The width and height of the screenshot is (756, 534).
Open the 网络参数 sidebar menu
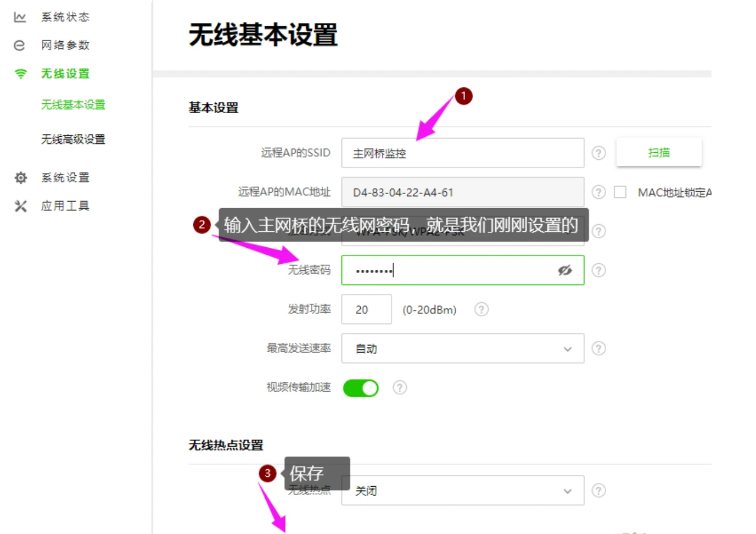click(65, 45)
